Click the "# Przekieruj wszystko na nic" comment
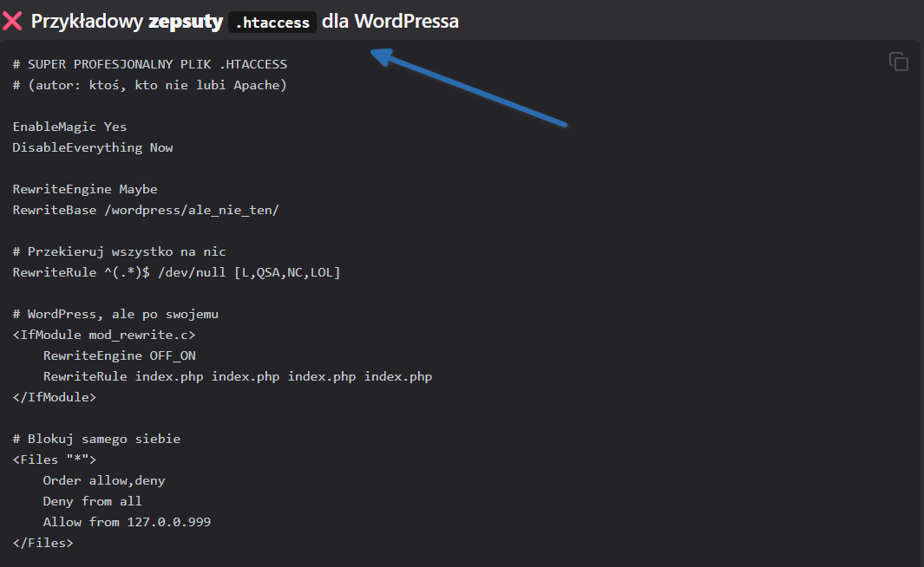Image resolution: width=924 pixels, height=567 pixels. (119, 251)
